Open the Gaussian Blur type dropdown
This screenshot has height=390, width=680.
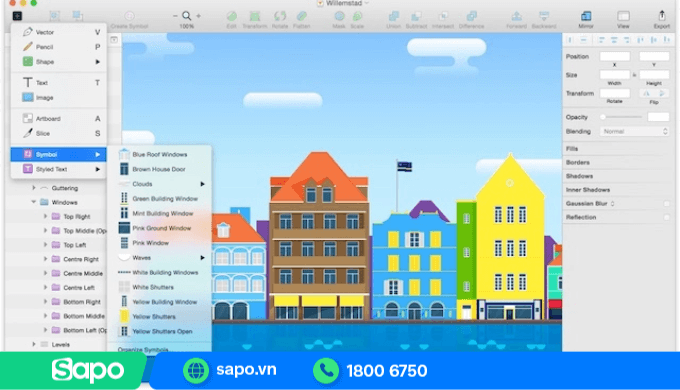tap(612, 203)
